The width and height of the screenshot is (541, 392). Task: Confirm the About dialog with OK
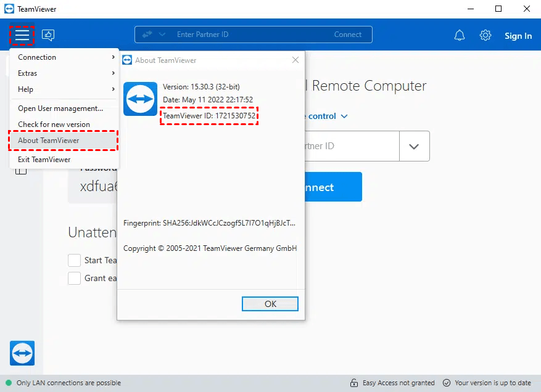coord(270,304)
